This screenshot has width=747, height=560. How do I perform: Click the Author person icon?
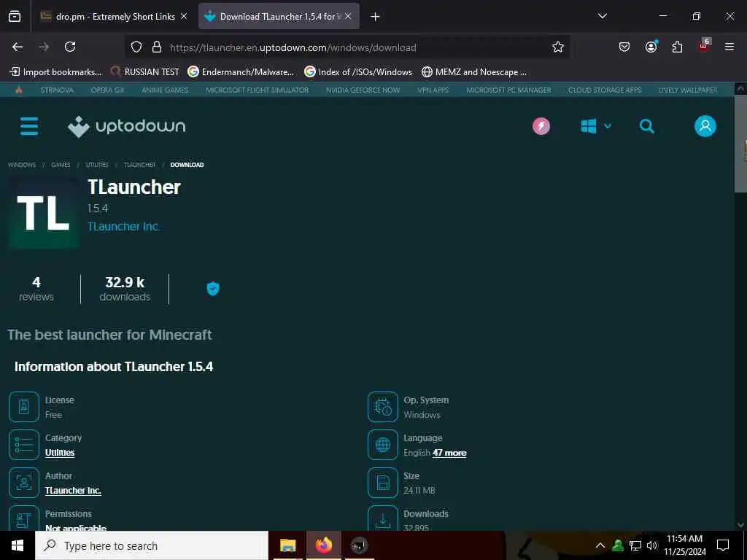(x=24, y=483)
